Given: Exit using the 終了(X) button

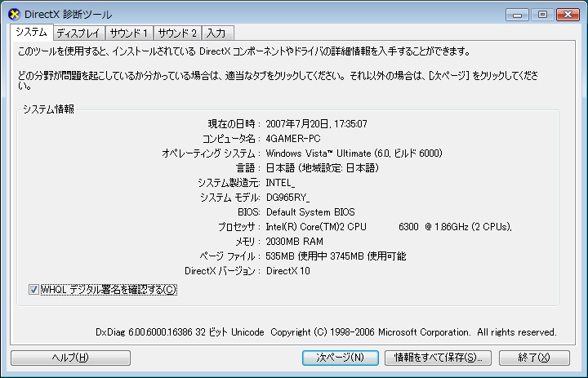Looking at the screenshot, I should coord(534,358).
